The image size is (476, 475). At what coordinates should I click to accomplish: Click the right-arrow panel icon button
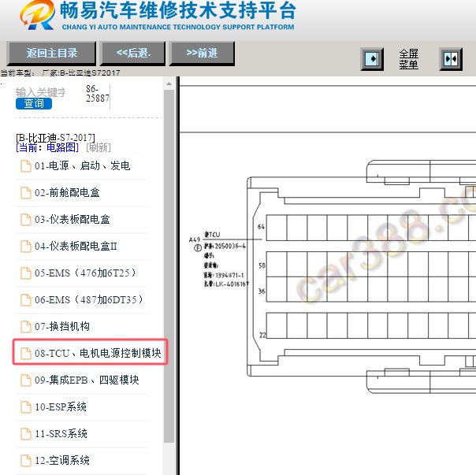click(372, 59)
